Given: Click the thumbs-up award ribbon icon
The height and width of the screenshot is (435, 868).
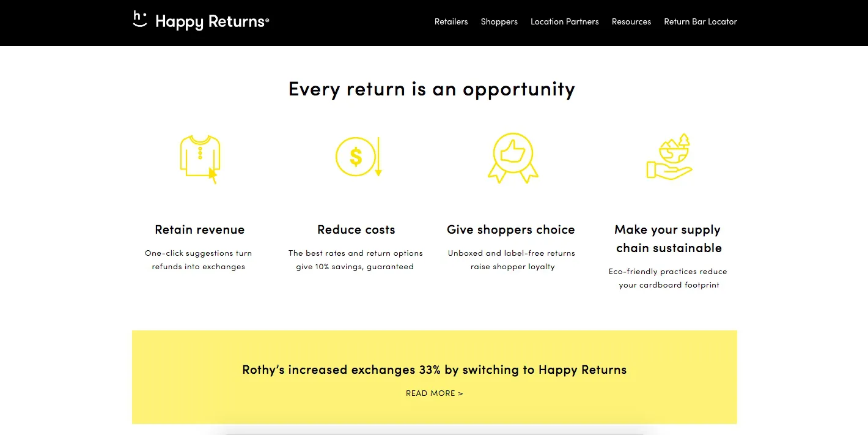Looking at the screenshot, I should [513, 158].
